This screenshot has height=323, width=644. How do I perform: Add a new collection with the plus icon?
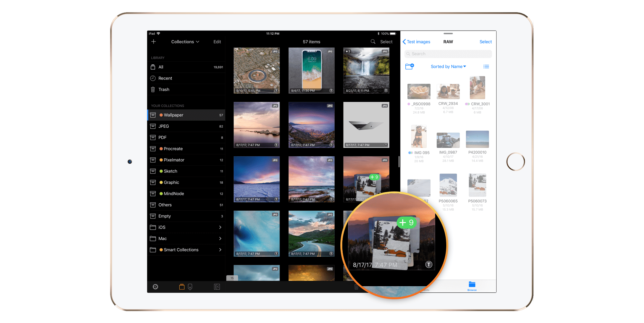[154, 42]
